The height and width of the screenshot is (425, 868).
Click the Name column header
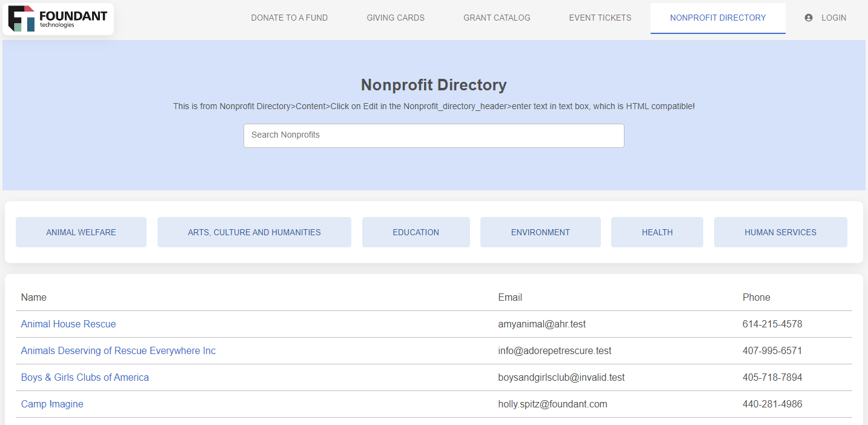pos(34,297)
